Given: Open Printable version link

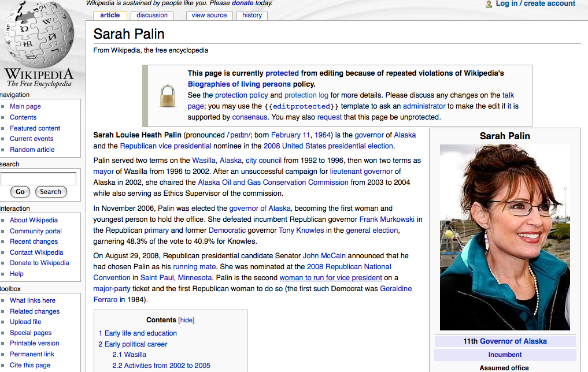Looking at the screenshot, I should (x=35, y=343).
